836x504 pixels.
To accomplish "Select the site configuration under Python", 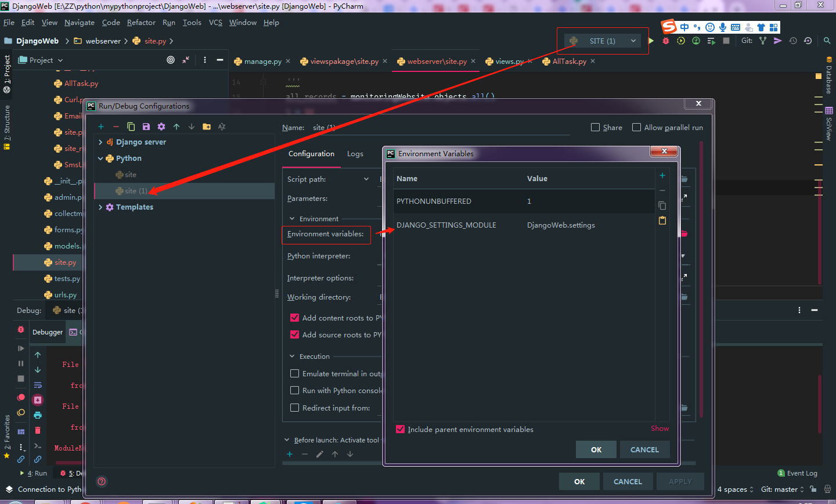I will 131,174.
